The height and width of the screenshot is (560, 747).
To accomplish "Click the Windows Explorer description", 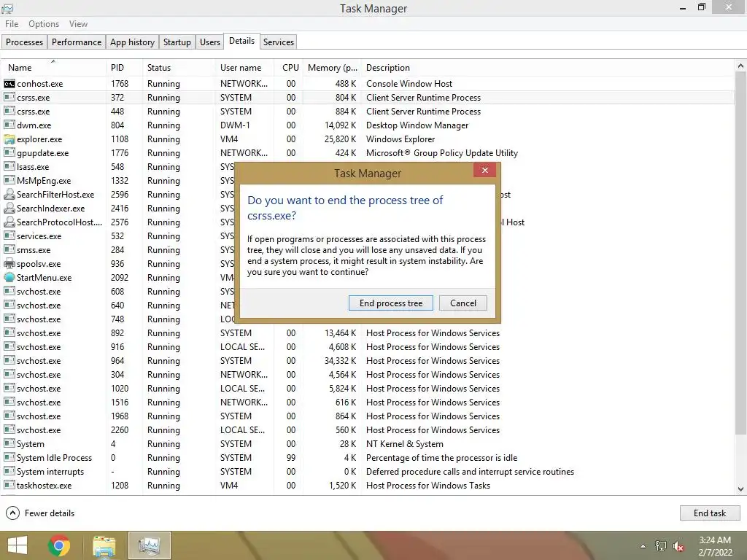I will click(x=400, y=139).
